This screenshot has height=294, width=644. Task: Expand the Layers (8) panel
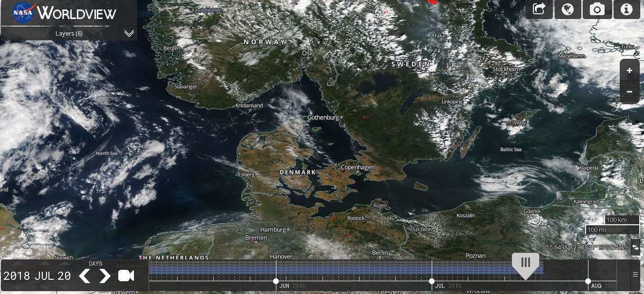pyautogui.click(x=69, y=33)
